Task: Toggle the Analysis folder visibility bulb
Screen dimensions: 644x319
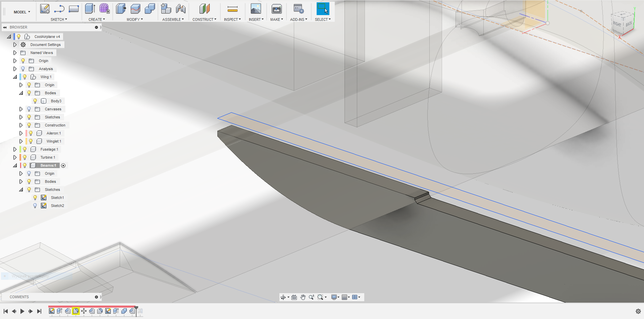Action: click(x=23, y=69)
